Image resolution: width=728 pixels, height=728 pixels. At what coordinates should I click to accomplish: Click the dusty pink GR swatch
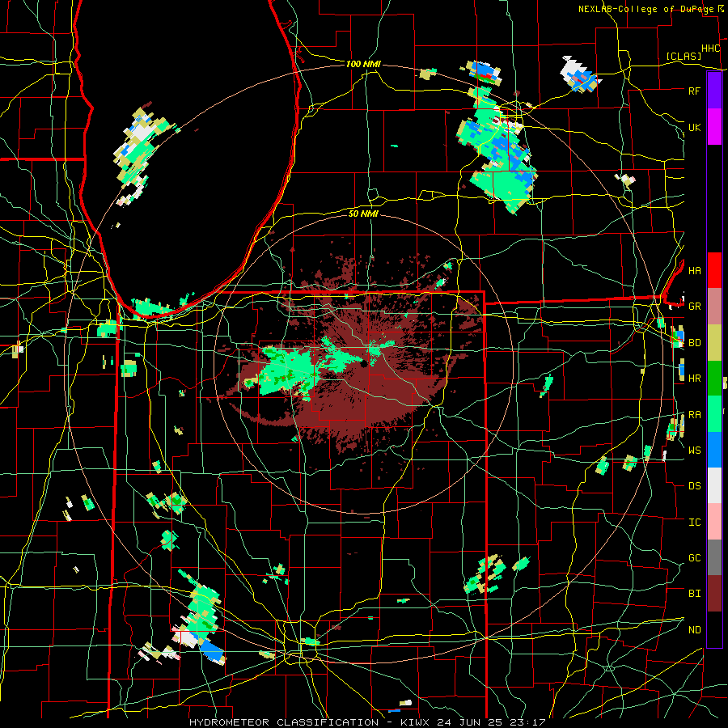(714, 306)
